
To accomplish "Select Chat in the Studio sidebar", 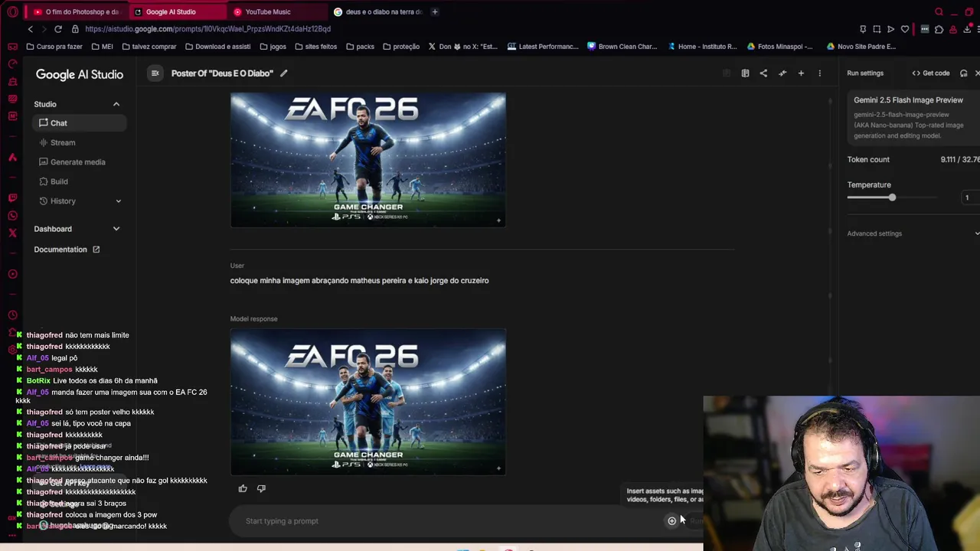I will click(x=80, y=123).
